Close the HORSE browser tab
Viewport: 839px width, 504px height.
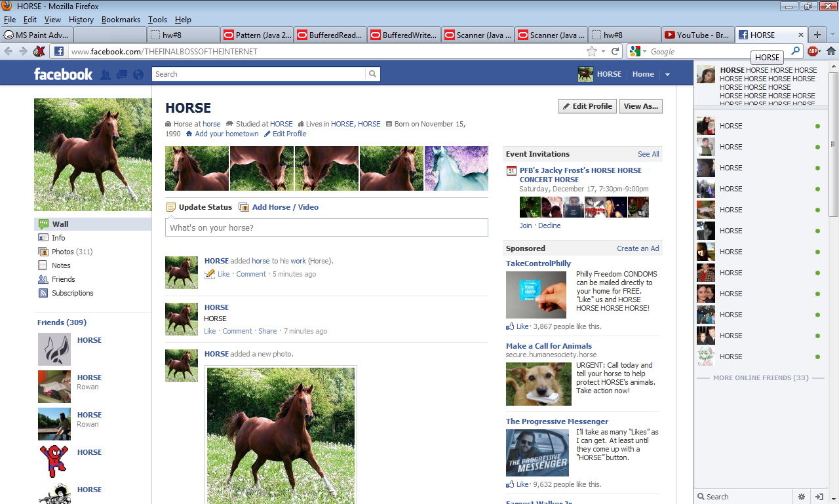tap(800, 35)
